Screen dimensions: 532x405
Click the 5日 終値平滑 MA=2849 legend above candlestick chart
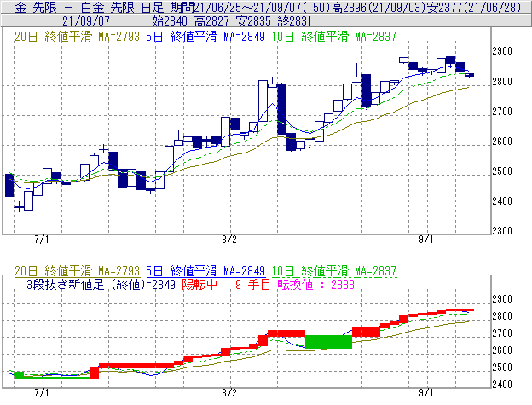[x=205, y=37]
